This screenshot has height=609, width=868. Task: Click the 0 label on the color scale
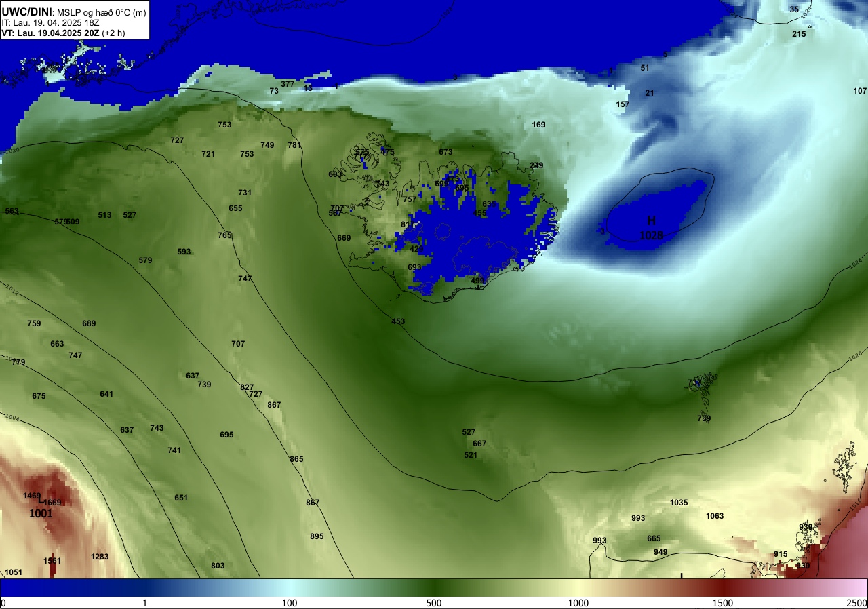pos(3,603)
